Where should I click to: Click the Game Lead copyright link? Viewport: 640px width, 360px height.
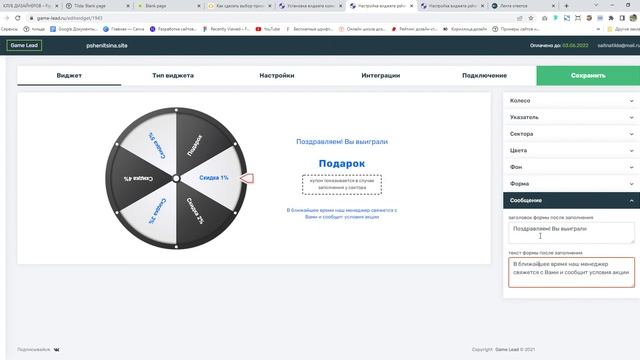(x=507, y=349)
